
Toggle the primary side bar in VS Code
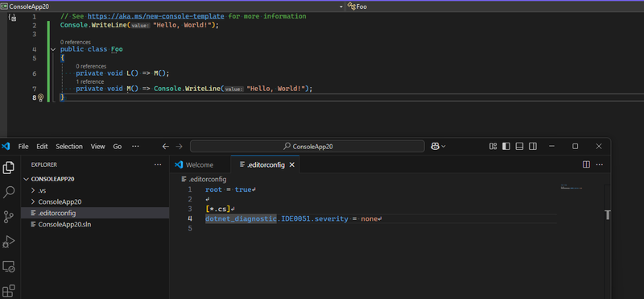(506, 147)
